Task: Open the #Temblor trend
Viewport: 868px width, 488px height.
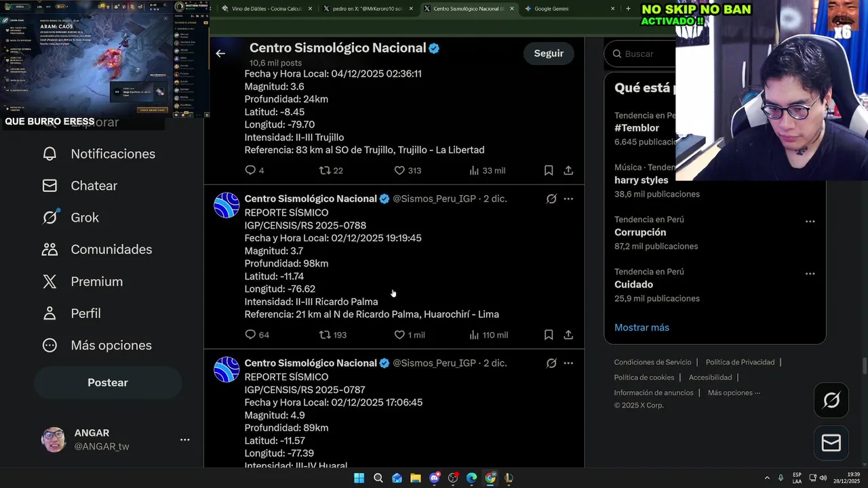Action: (637, 128)
